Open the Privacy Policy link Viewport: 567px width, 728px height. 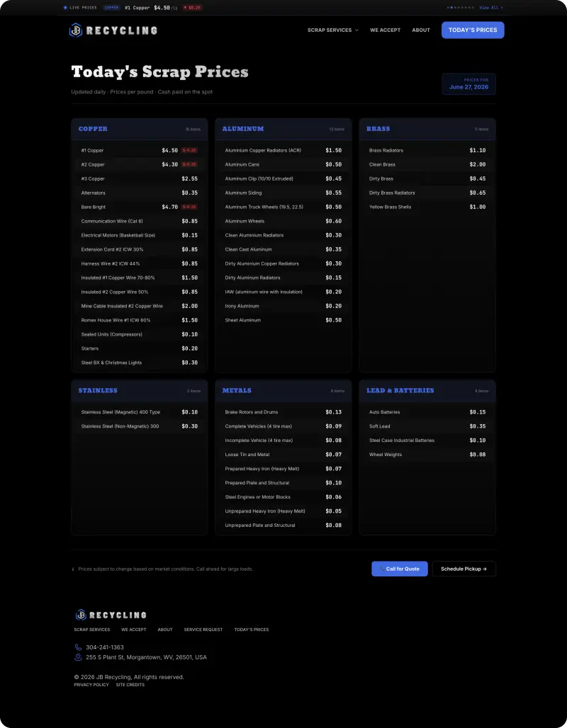(91, 685)
